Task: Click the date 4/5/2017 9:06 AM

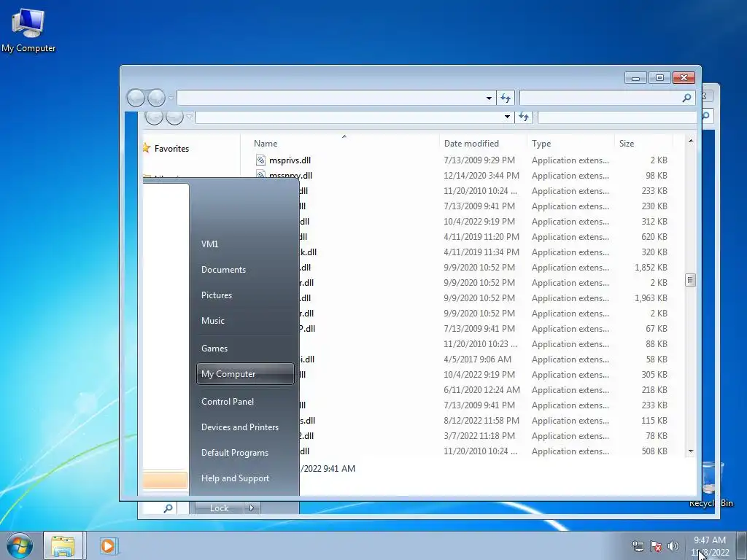Action: [477, 359]
